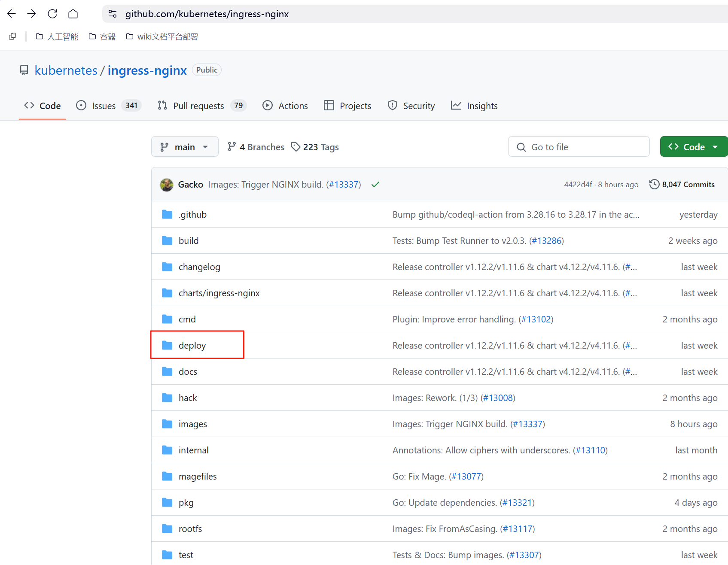The image size is (728, 565).
Task: Open the Security tab
Action: pyautogui.click(x=411, y=106)
